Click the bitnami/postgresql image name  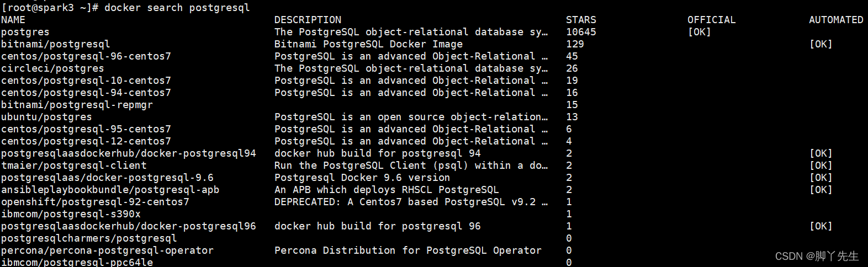coord(55,44)
